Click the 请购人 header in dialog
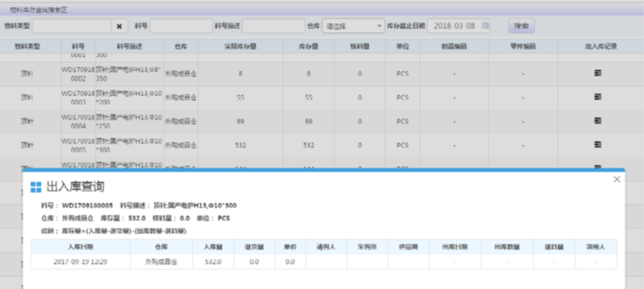Viewport: 644px width, 289px height. [326, 247]
